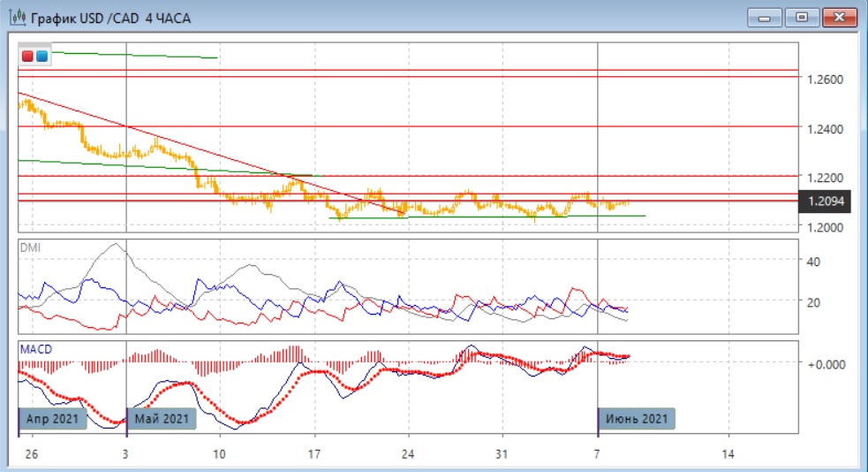Click date 24 on the time axis
The height and width of the screenshot is (472, 868).
tap(408, 454)
